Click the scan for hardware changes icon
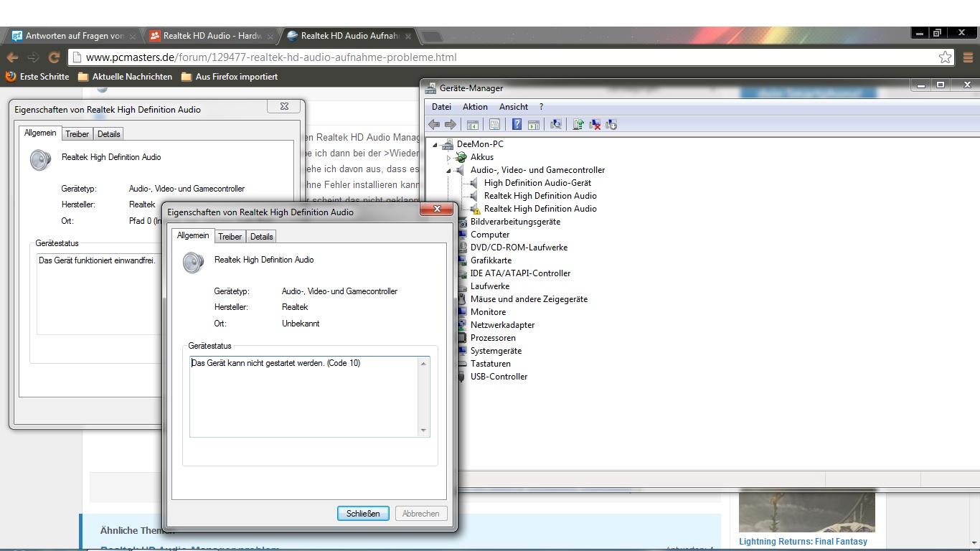Image resolution: width=980 pixels, height=551 pixels. point(555,124)
